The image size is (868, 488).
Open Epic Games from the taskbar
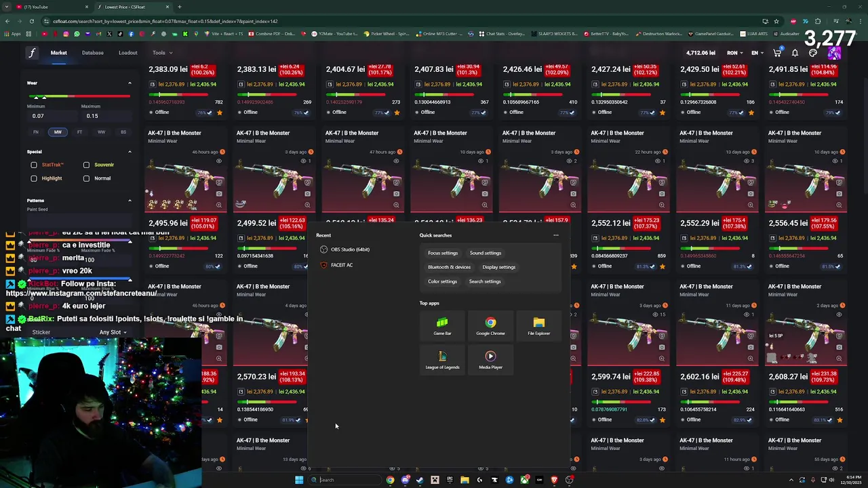coord(450,480)
